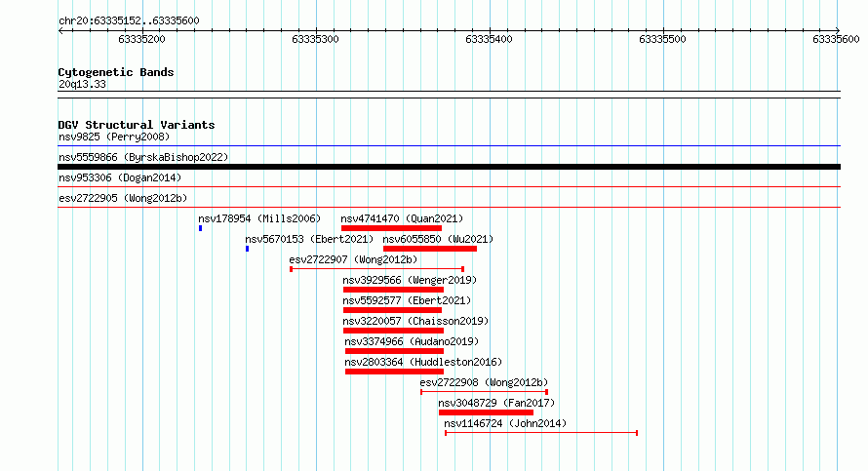Open nsv1146724 (John2014) label

click(505, 423)
